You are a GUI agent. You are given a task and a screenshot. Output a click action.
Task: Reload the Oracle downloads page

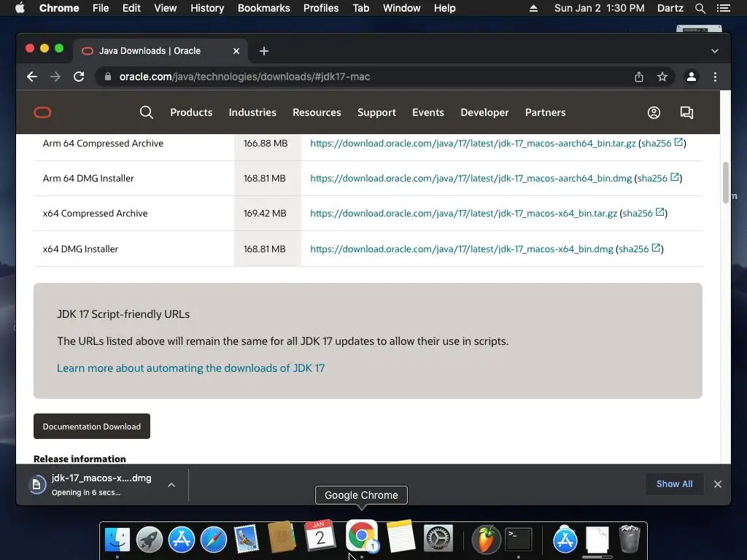pyautogui.click(x=79, y=77)
